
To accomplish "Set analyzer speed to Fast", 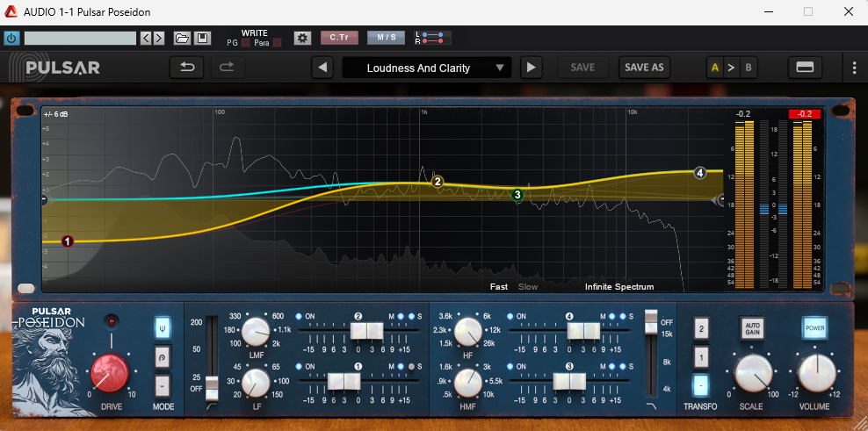I will 499,286.
